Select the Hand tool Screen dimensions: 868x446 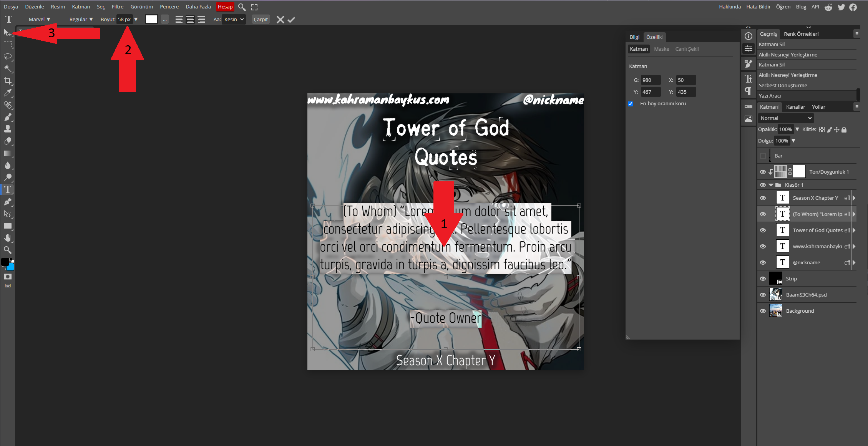tap(8, 238)
